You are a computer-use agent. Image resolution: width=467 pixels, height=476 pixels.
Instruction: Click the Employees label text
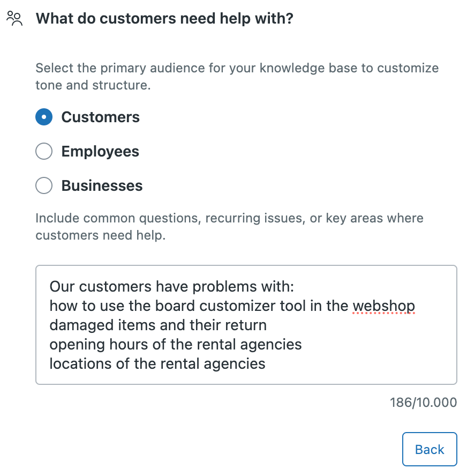tap(100, 152)
